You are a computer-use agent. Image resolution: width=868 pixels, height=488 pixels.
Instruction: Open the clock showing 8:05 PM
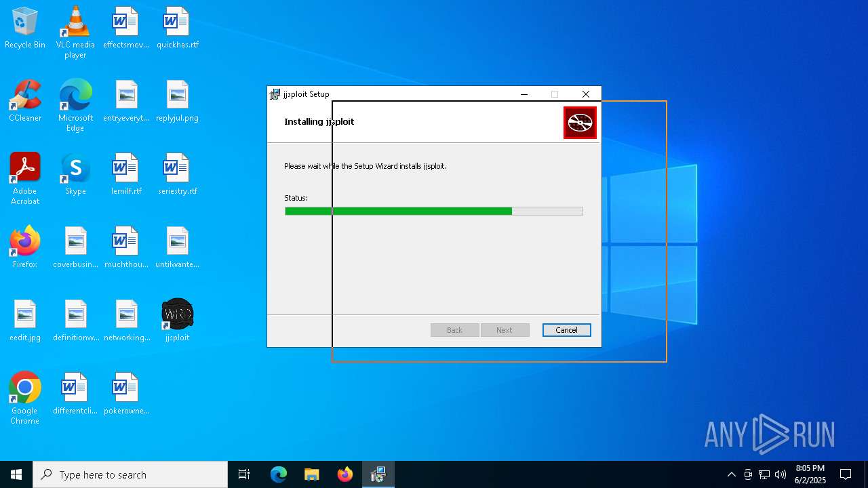(x=810, y=474)
